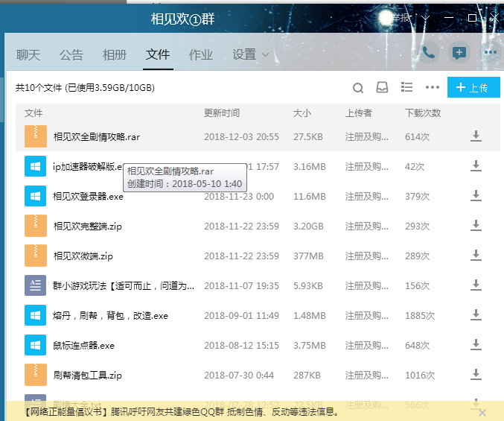
Task: Dismiss the yellow notice banner
Action: click(482, 411)
